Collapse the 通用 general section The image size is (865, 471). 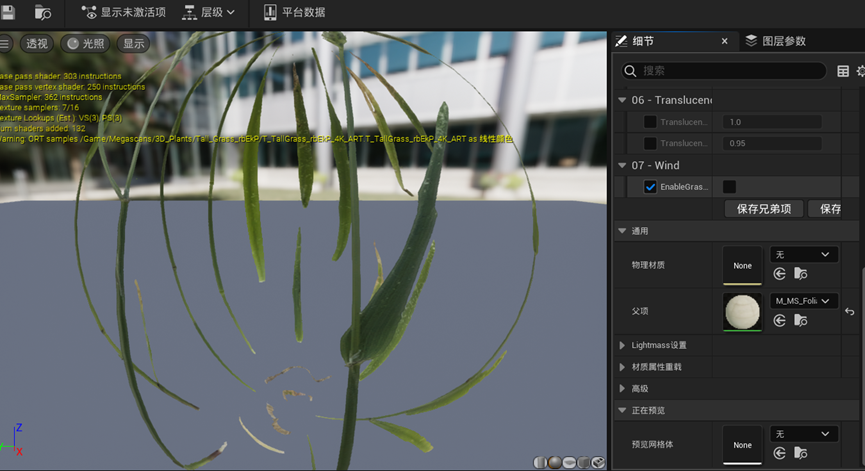pyautogui.click(x=622, y=231)
